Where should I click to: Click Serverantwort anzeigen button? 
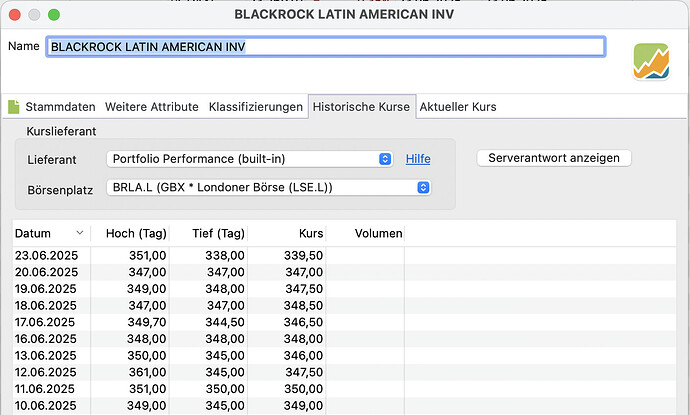[554, 158]
